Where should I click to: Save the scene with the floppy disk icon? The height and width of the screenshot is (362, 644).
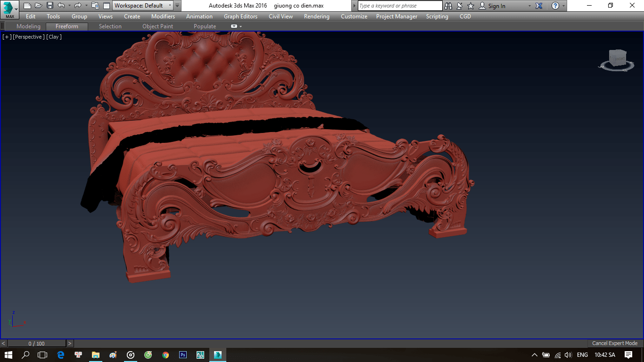click(x=50, y=6)
